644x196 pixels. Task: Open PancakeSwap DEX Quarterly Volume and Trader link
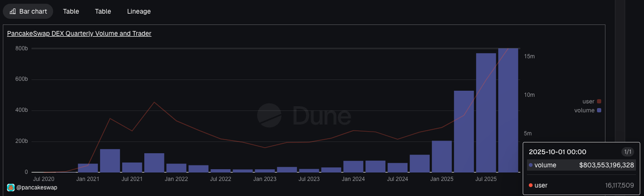coord(79,34)
